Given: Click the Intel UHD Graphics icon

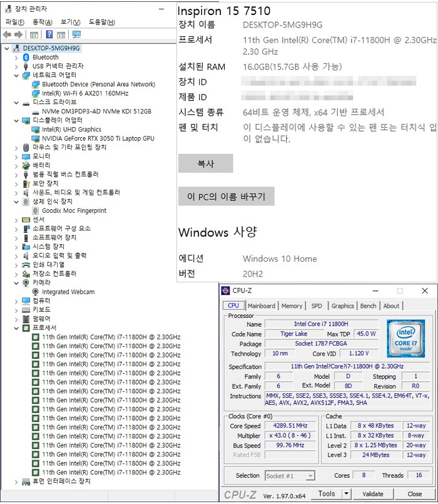Looking at the screenshot, I should [35, 130].
